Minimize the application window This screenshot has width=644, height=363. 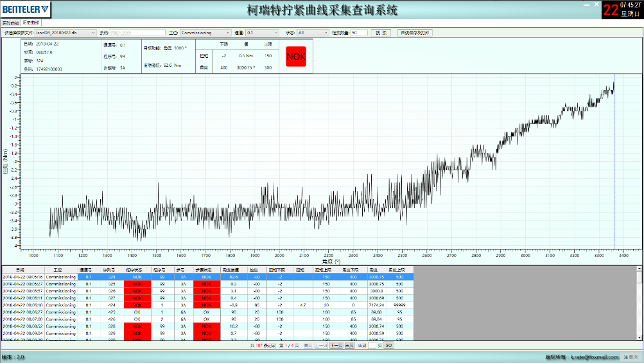click(586, 4)
